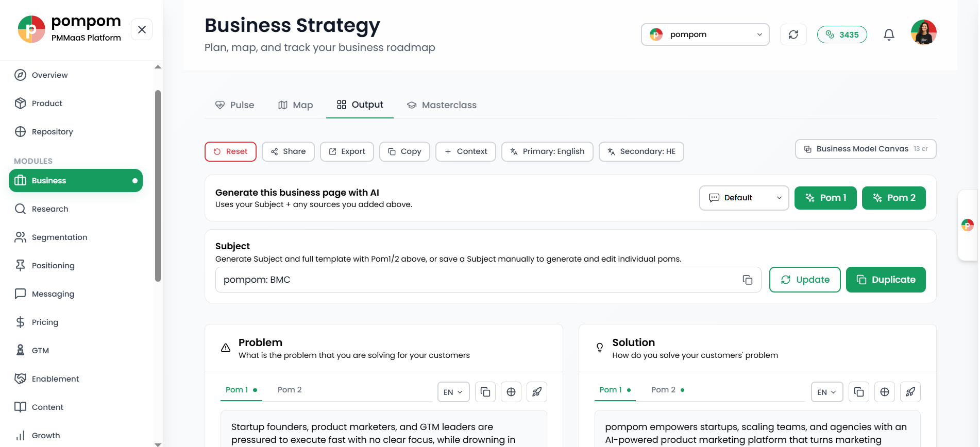Open the Secondary: HE language selector
Image resolution: width=980 pixels, height=447 pixels.
click(x=641, y=151)
